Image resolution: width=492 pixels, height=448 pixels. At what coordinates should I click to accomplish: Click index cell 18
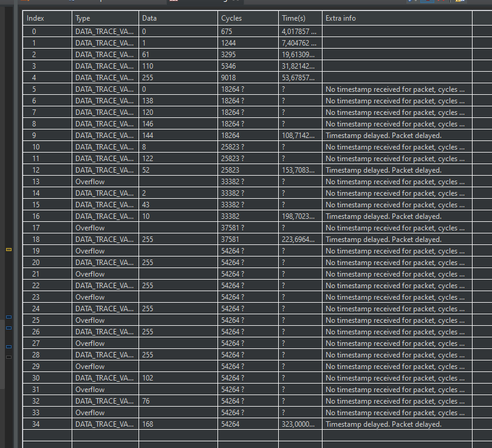coord(47,240)
